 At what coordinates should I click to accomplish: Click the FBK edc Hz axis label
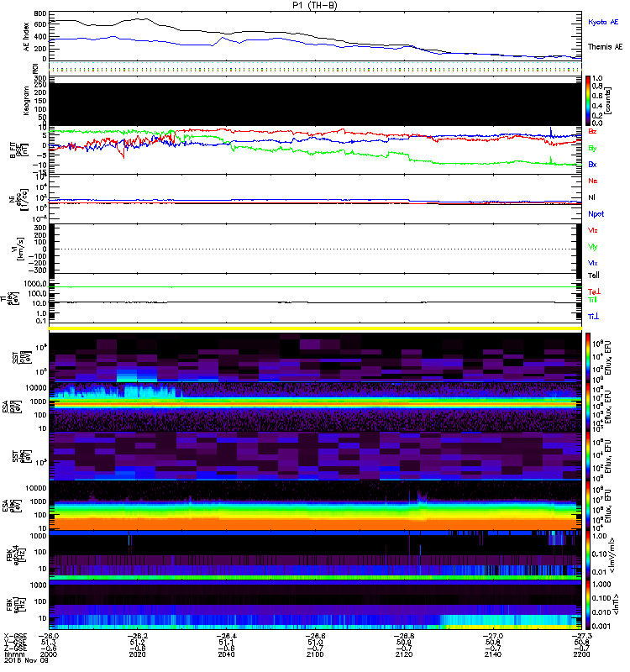click(15, 555)
